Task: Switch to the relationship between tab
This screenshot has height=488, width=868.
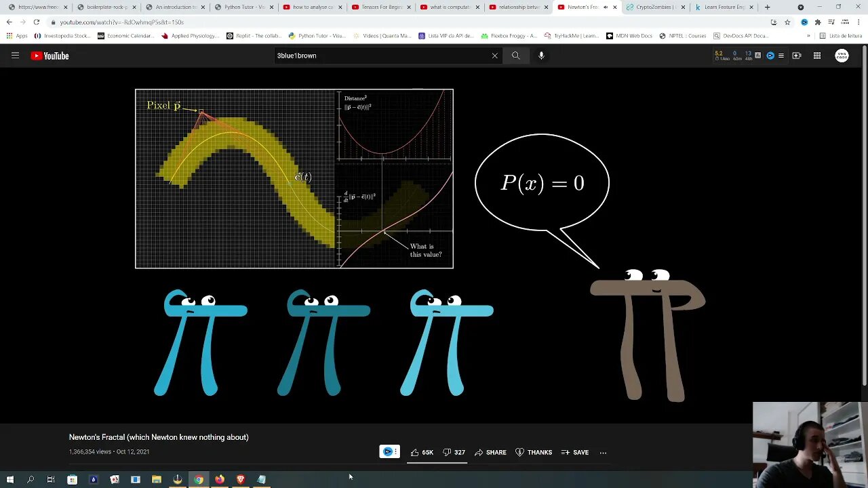Action: (x=517, y=7)
